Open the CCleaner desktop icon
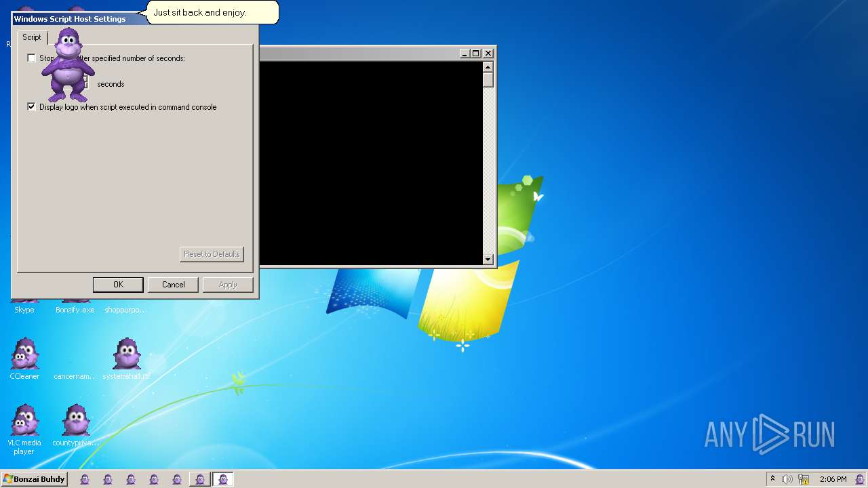The width and height of the screenshot is (868, 488). (x=24, y=359)
